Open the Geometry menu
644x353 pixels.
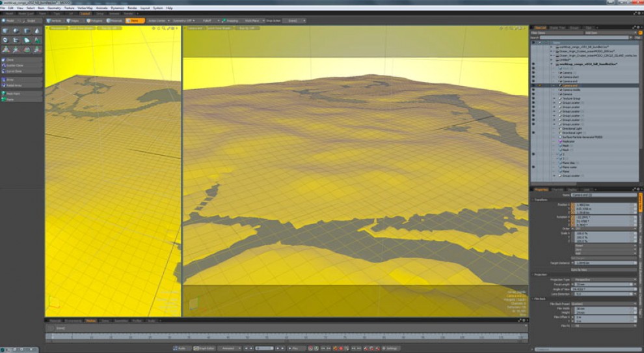[54, 8]
